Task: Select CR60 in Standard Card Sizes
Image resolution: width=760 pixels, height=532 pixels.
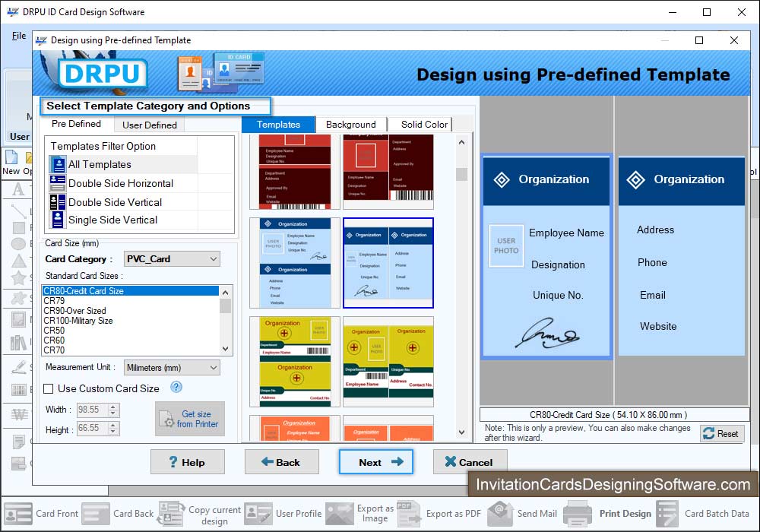Action: (131, 340)
